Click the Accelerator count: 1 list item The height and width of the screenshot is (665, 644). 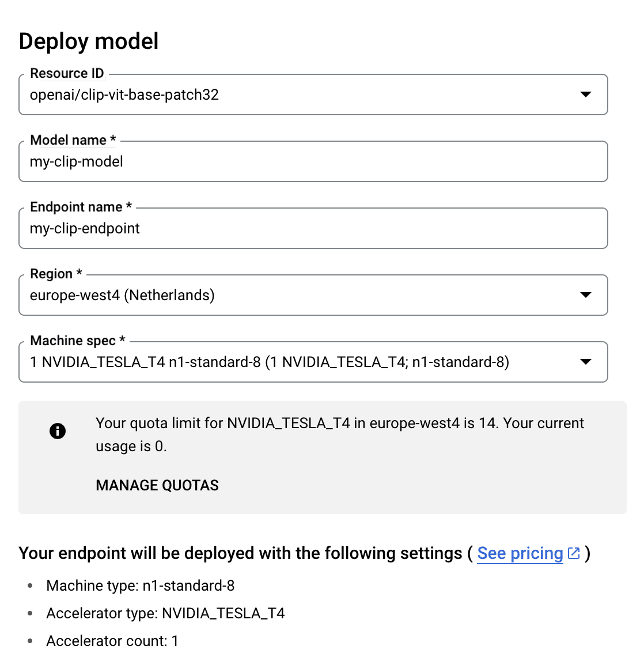[112, 641]
